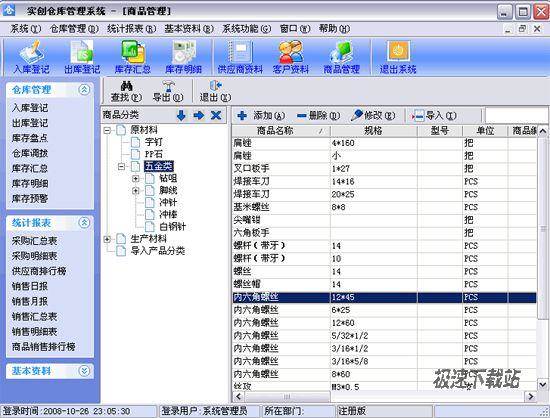Click 库存盘点 in sidebar
Viewport: 550px width, 418px height.
pyautogui.click(x=30, y=138)
